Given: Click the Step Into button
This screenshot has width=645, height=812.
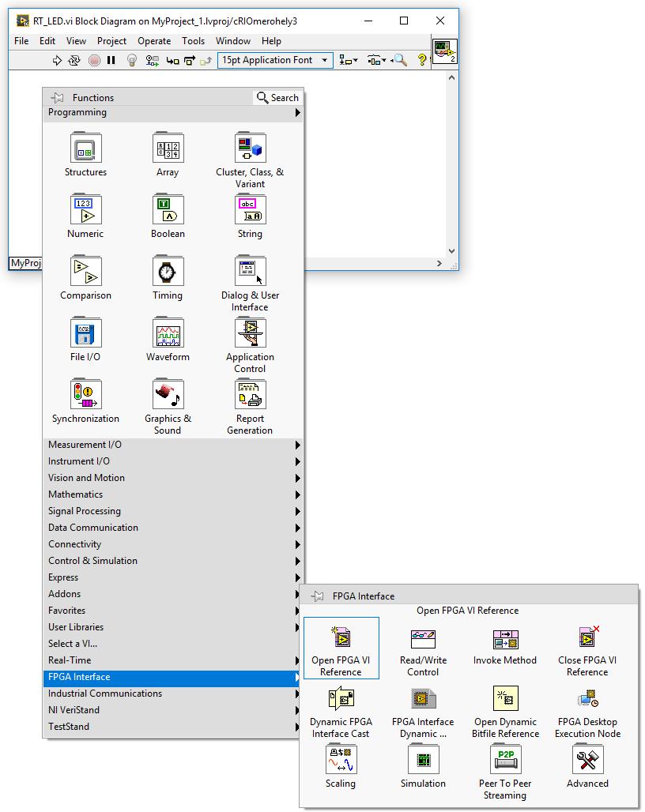Looking at the screenshot, I should click(172, 61).
